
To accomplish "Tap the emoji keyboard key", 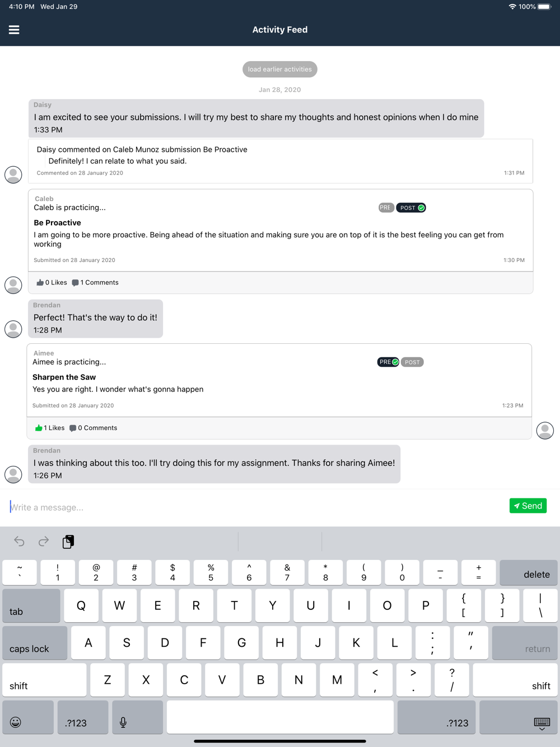I will coord(16,722).
